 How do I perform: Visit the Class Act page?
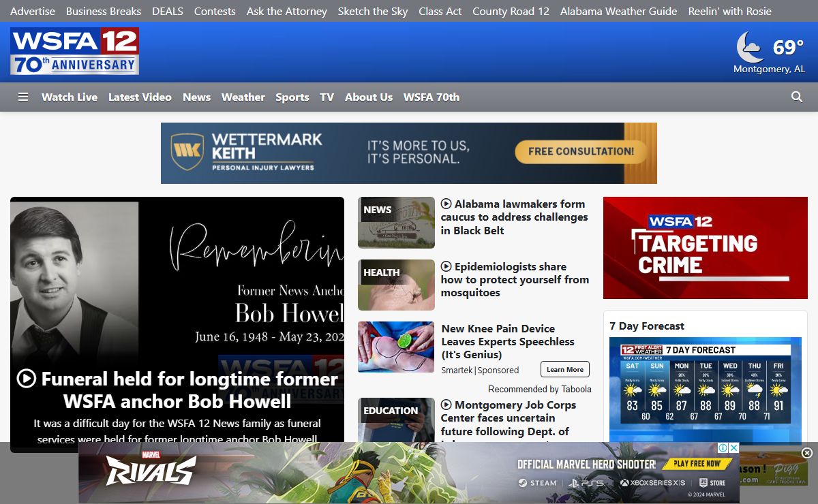[x=440, y=11]
